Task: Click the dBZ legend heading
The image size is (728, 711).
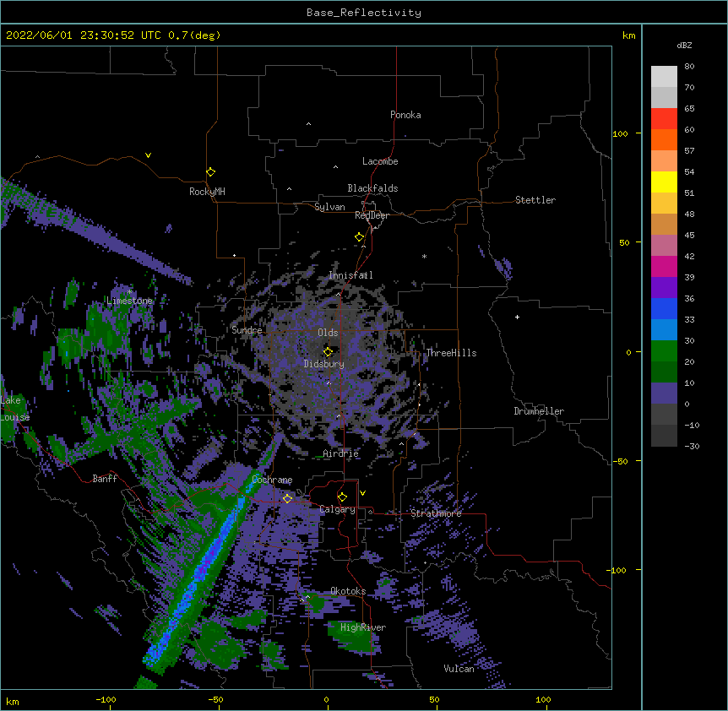Action: pos(684,46)
